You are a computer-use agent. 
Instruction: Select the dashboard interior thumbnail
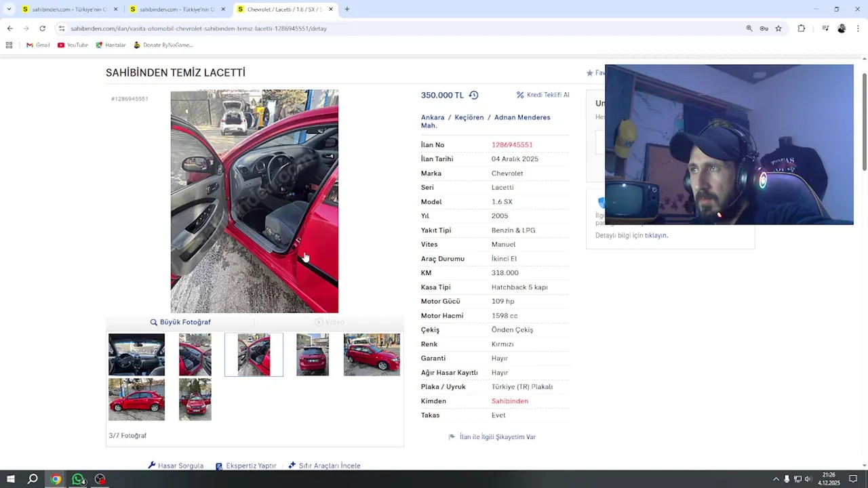pyautogui.click(x=136, y=354)
